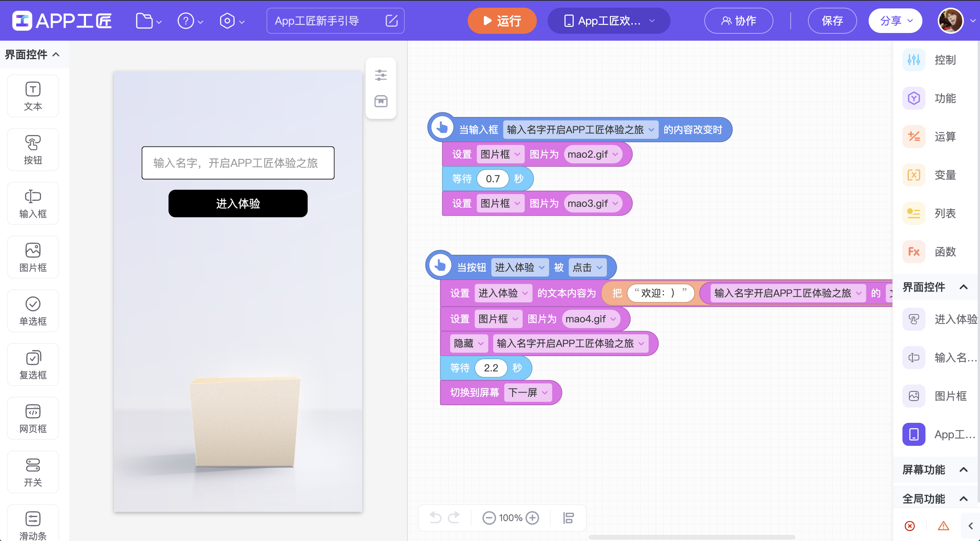Click the asset store icon beside canvas
The height and width of the screenshot is (541, 980).
(x=381, y=101)
